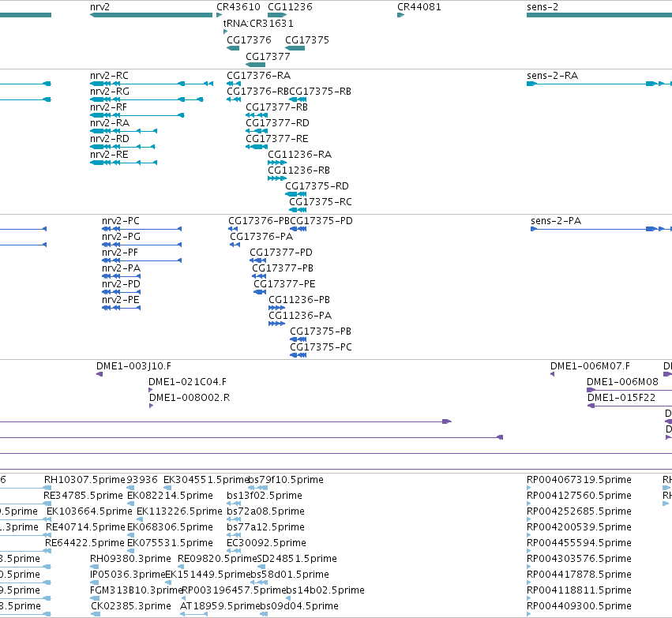Click EST RP004127560.5prime
This screenshot has height=618, width=672.
[x=579, y=496]
